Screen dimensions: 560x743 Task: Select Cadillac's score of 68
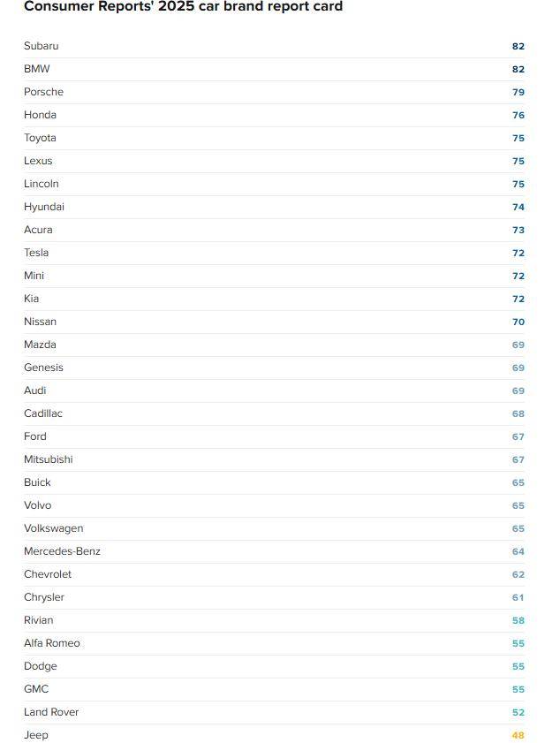point(518,413)
